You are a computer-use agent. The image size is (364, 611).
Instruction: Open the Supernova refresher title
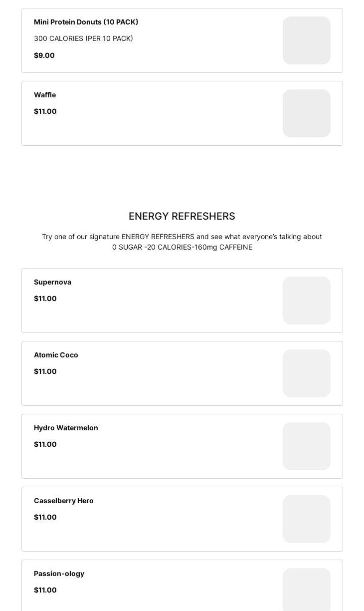(52, 282)
